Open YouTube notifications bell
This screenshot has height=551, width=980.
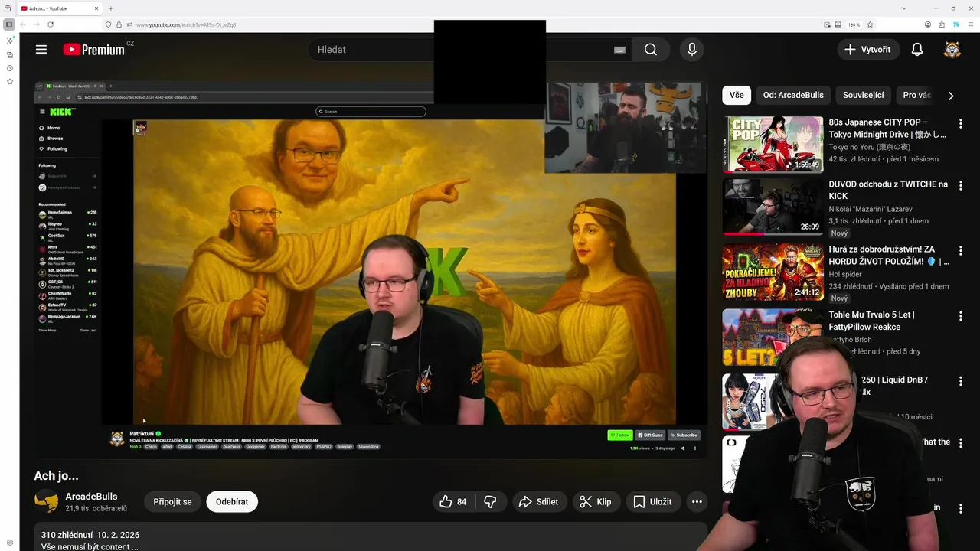pyautogui.click(x=917, y=49)
